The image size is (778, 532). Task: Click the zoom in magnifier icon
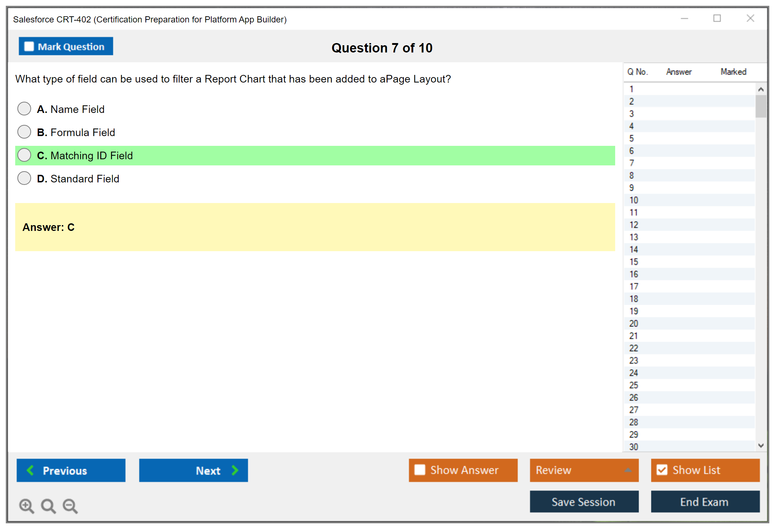click(x=26, y=506)
